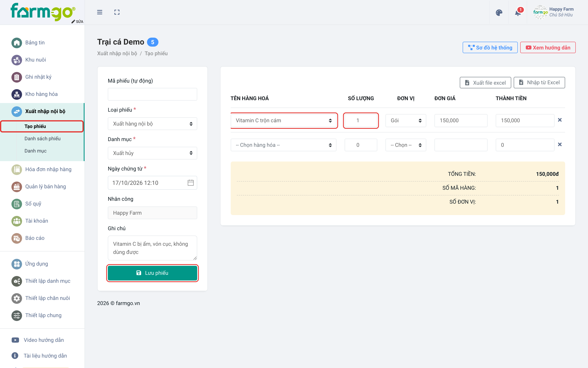The height and width of the screenshot is (368, 588).
Task: Open the Danh mục Xuất hủy dropdown
Action: pyautogui.click(x=152, y=153)
